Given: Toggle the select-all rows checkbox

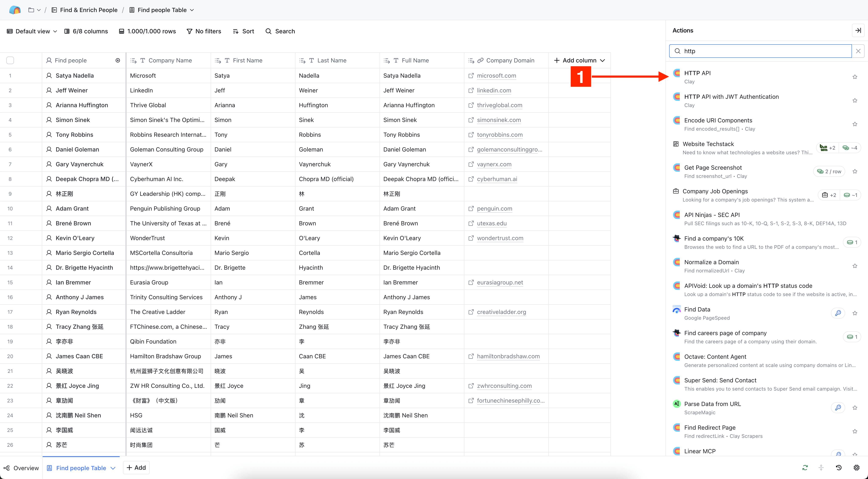Looking at the screenshot, I should (10, 60).
